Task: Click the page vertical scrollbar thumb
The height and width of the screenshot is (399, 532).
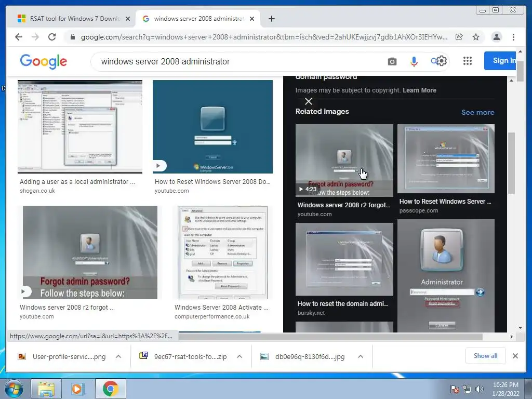Action: click(520, 71)
